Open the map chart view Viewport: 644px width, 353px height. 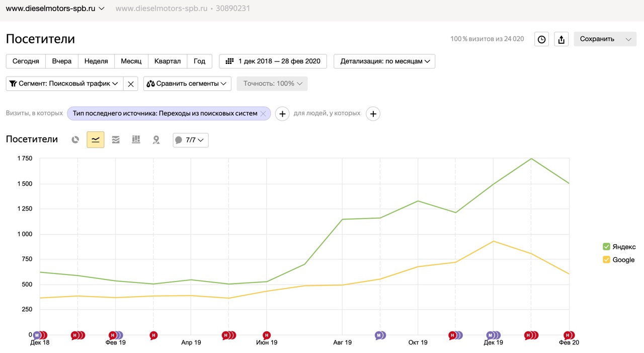click(156, 140)
